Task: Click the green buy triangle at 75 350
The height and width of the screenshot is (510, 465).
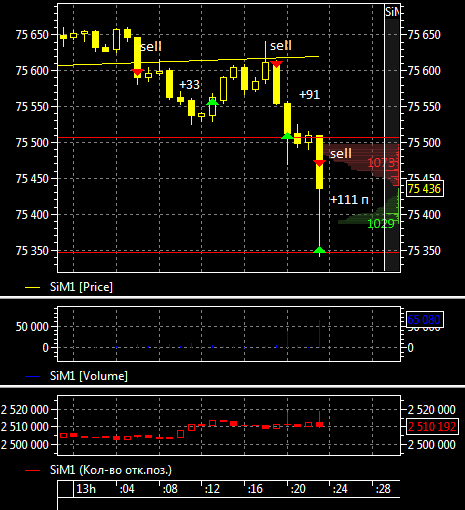Action: (319, 250)
